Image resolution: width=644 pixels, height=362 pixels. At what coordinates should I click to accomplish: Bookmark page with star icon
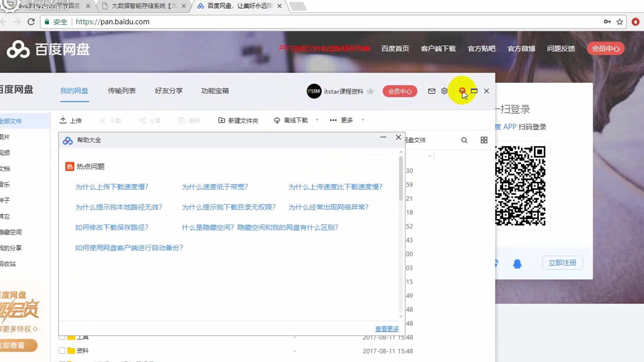click(x=620, y=22)
